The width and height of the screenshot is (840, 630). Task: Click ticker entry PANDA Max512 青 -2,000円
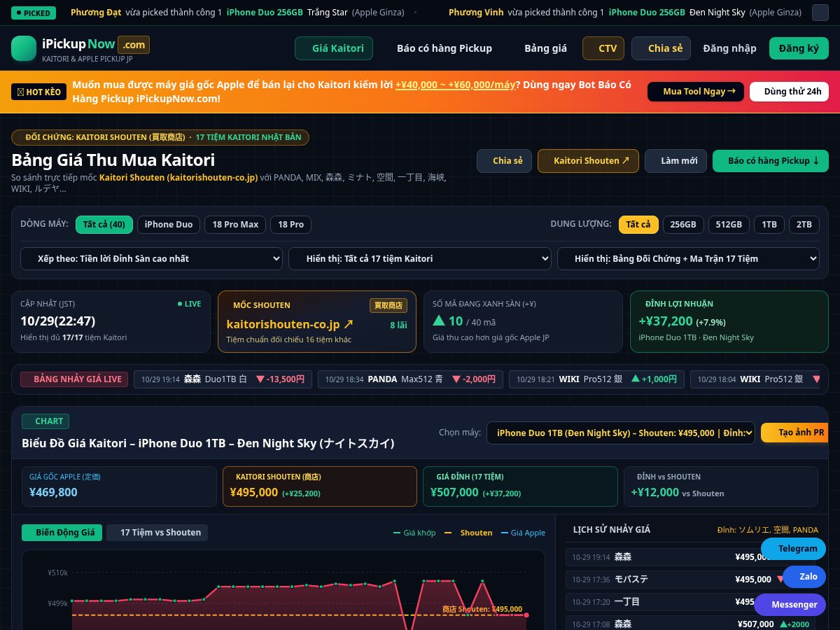click(410, 379)
